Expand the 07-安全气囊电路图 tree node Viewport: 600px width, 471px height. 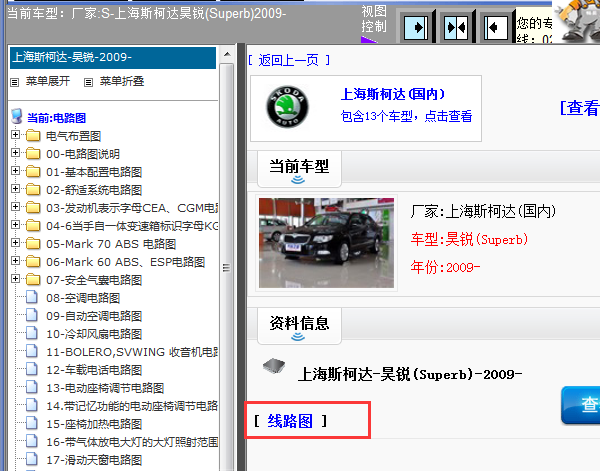[x=15, y=279]
